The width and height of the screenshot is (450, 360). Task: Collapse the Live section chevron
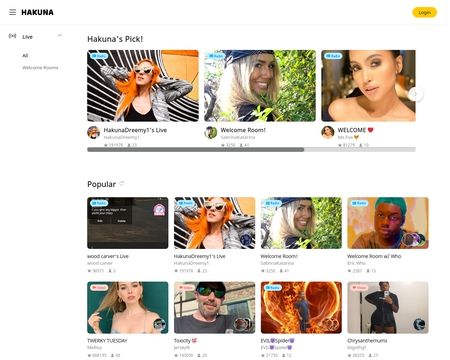60,35
